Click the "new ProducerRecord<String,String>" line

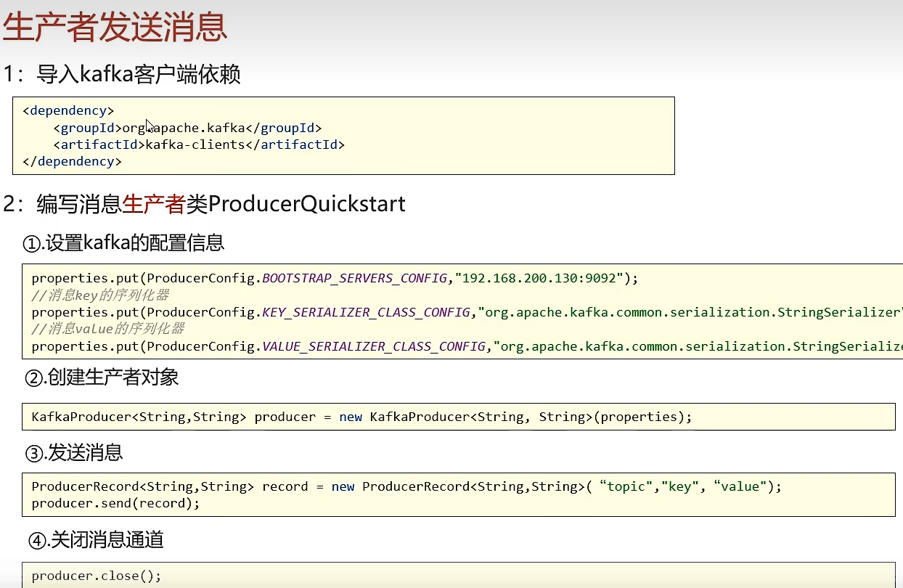[x=407, y=486]
